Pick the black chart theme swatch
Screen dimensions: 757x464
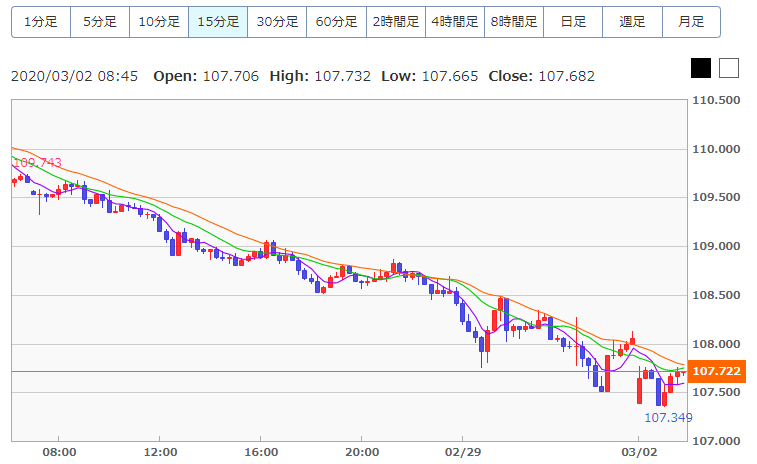(x=701, y=68)
